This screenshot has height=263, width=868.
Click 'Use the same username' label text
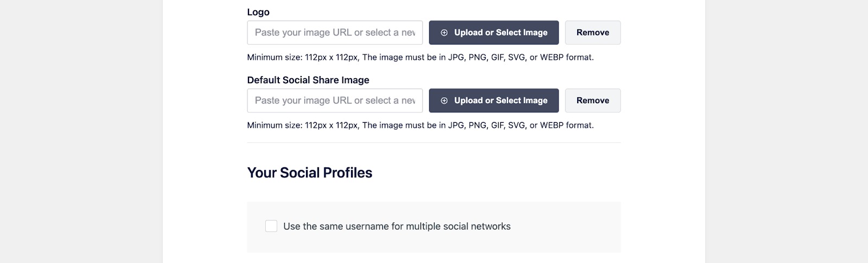pos(397,227)
